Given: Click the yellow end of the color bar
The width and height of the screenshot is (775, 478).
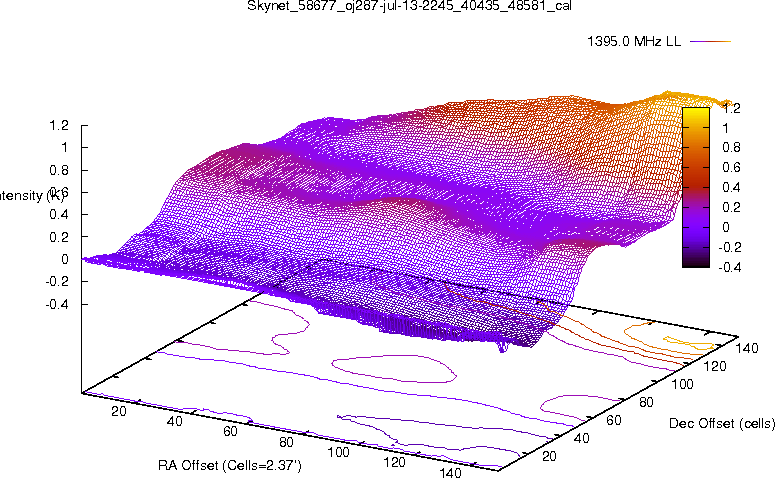Looking at the screenshot, I should (695, 112).
